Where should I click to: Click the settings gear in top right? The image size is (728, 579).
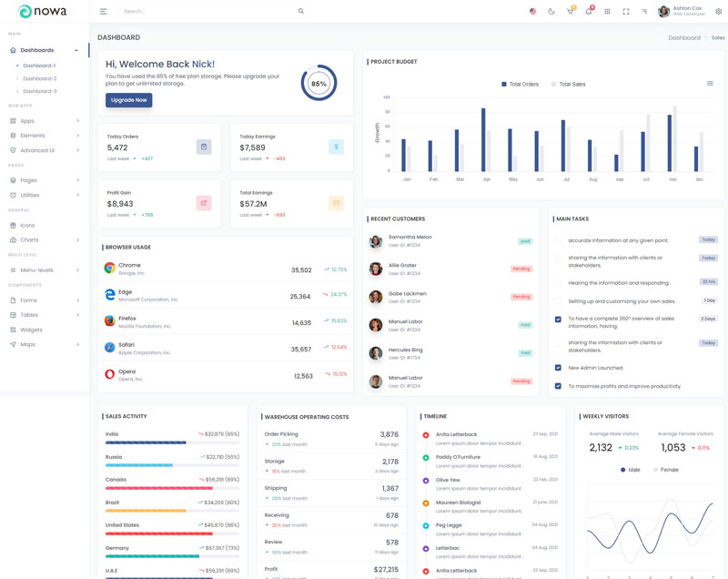pos(718,12)
